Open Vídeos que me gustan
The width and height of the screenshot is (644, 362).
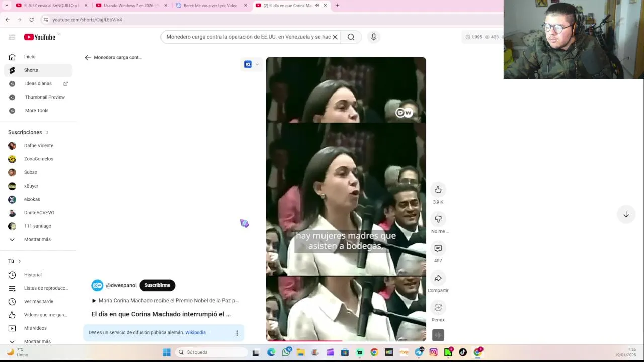(38, 315)
